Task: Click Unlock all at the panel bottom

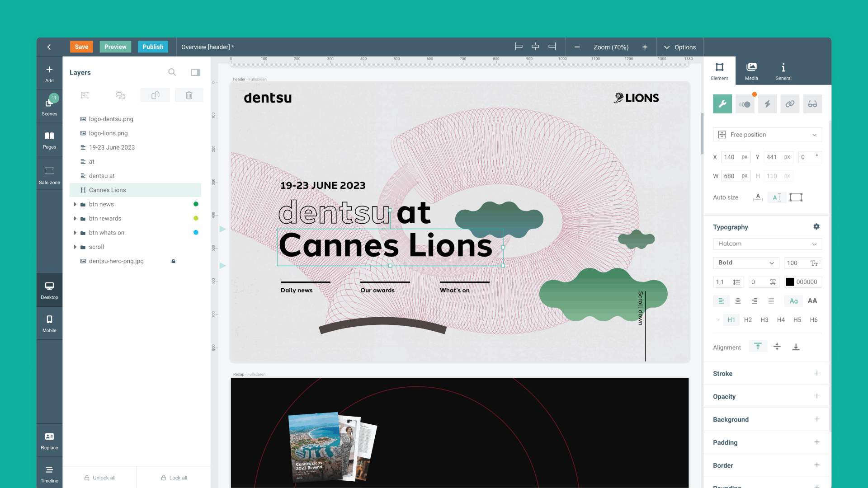Action: tap(100, 477)
